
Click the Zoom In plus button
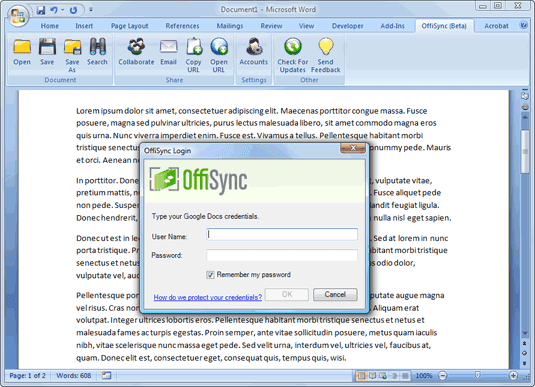pos(513,376)
